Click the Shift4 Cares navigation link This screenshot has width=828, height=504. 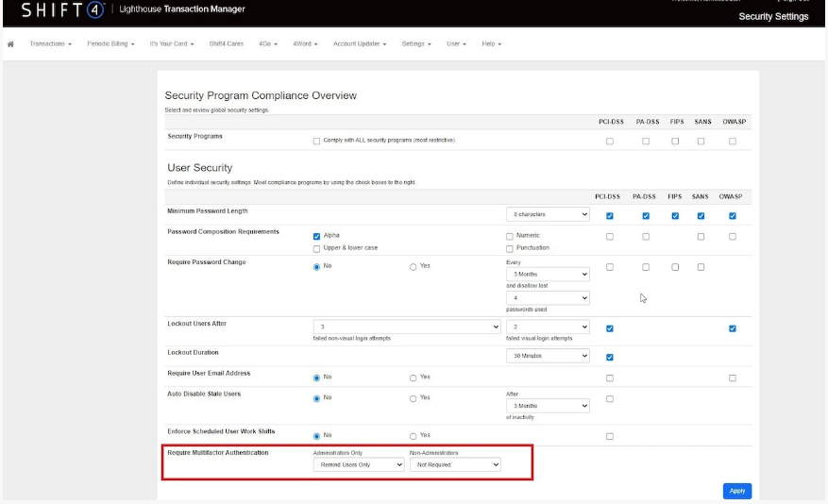(226, 44)
